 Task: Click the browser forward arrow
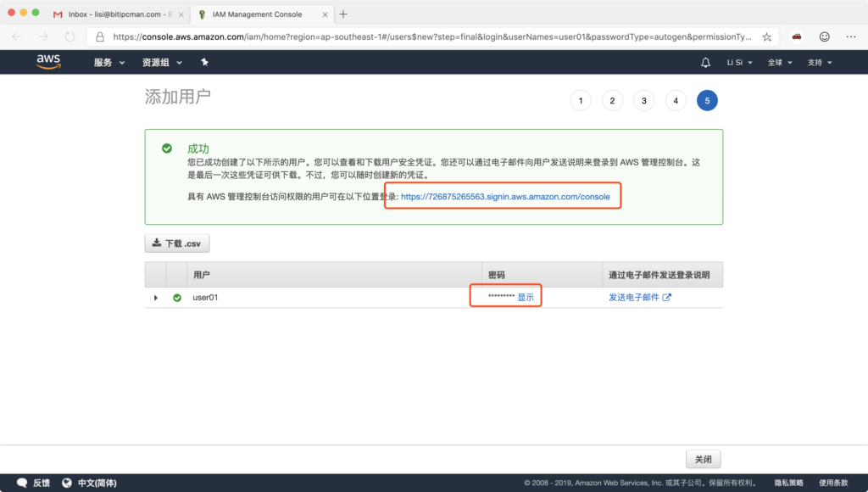click(x=43, y=36)
